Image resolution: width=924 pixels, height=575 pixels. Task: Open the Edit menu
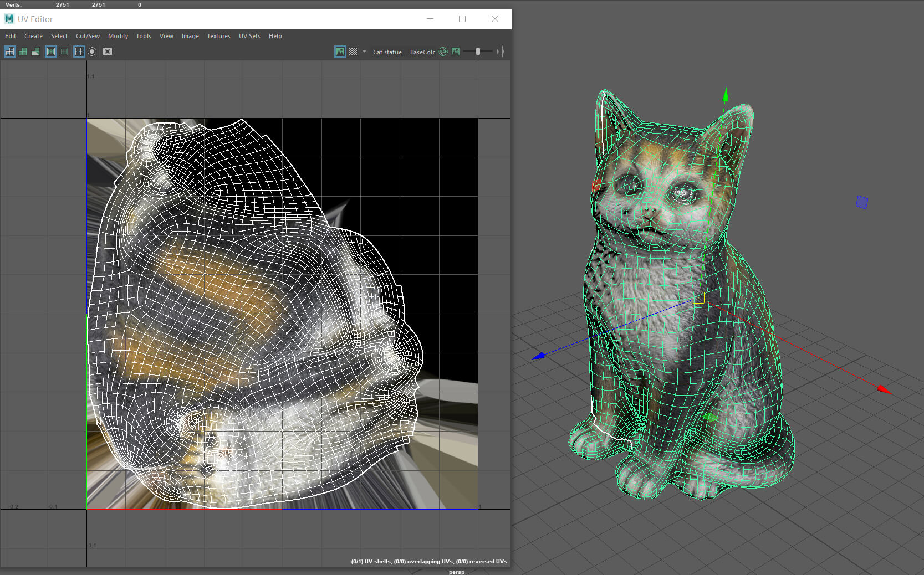pos(11,36)
